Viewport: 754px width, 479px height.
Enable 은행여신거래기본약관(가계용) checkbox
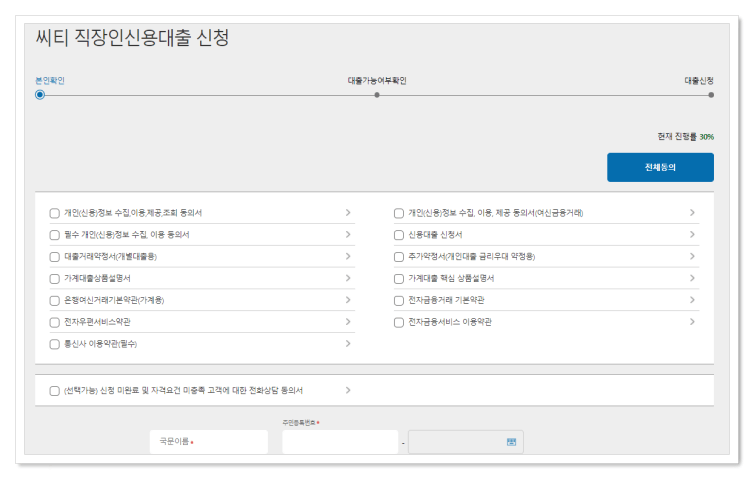point(55,301)
